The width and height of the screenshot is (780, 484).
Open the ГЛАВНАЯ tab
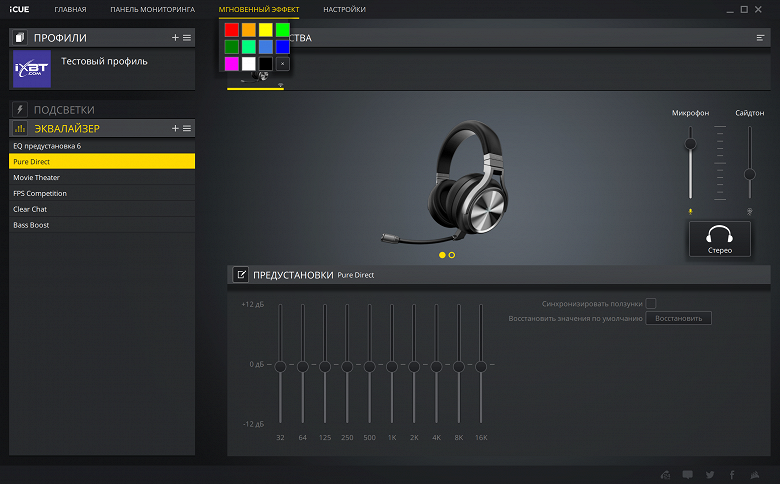70,9
